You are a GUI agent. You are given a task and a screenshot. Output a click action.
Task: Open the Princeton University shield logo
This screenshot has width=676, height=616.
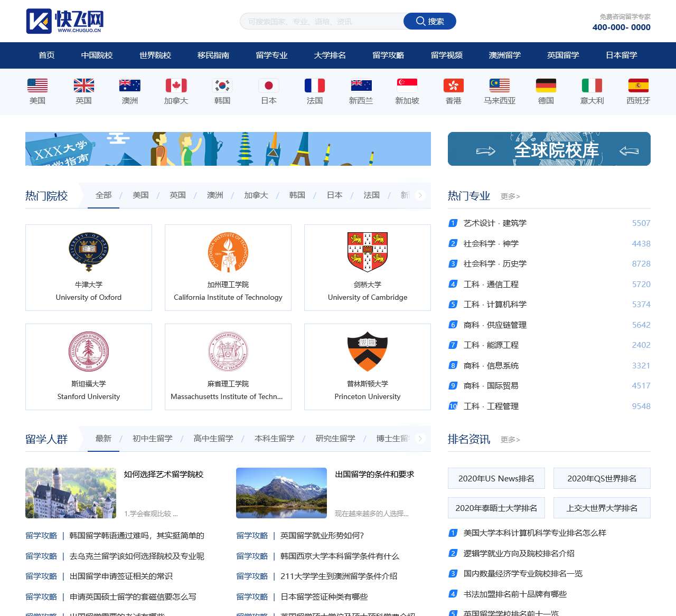368,352
